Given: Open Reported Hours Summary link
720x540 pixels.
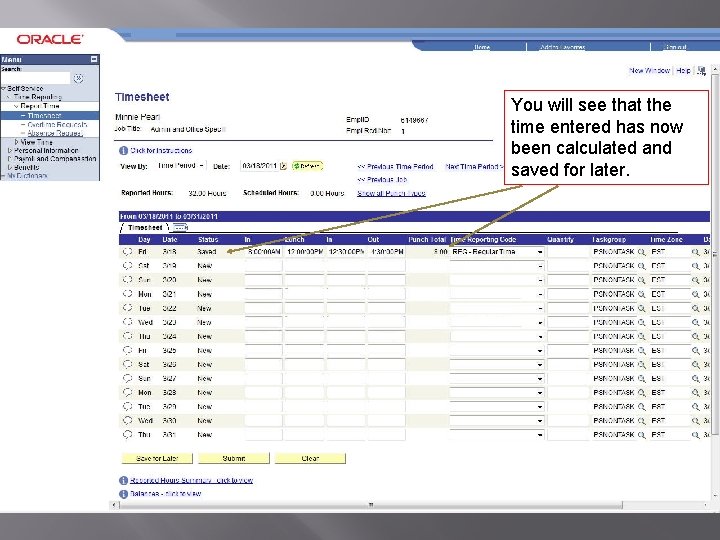Looking at the screenshot, I should tap(191, 480).
